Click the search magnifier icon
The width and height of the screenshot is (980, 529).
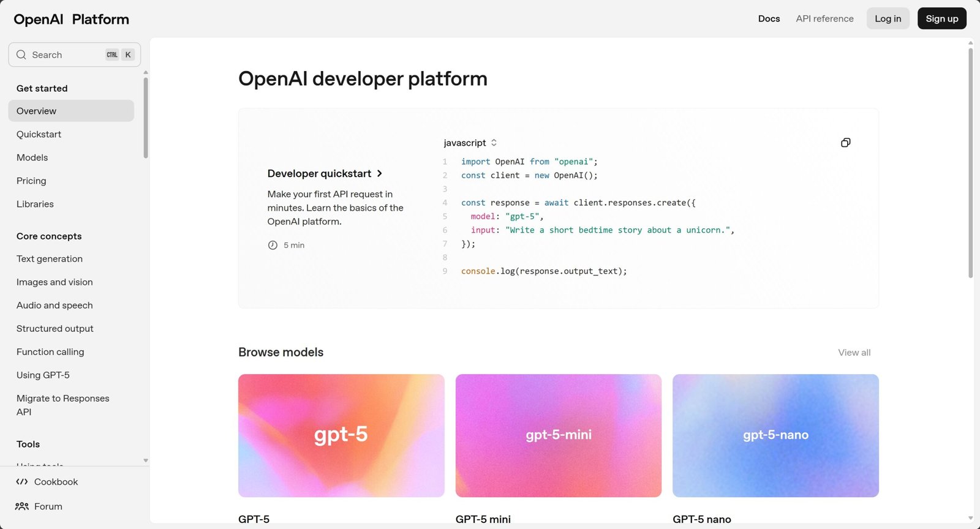point(21,54)
